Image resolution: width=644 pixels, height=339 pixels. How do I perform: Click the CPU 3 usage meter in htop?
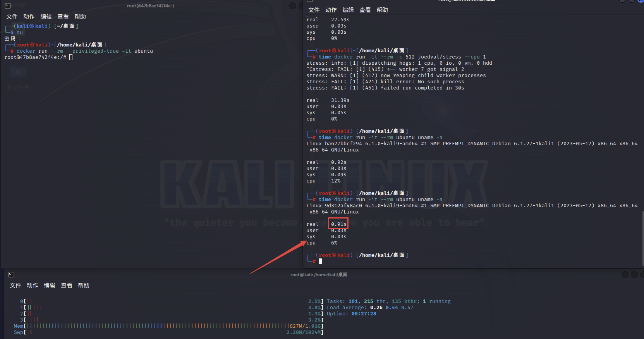[x=172, y=320]
